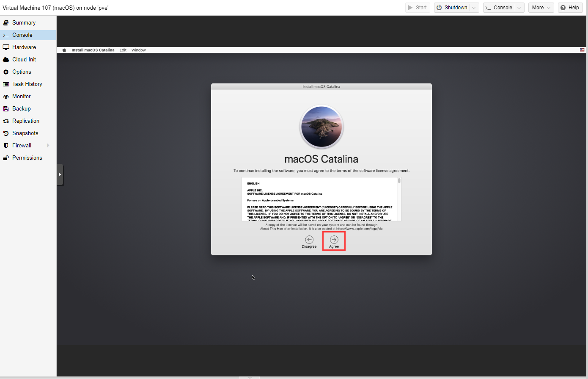This screenshot has height=379, width=588.
Task: Expand the Firewall submenu arrow
Action: pyautogui.click(x=48, y=146)
